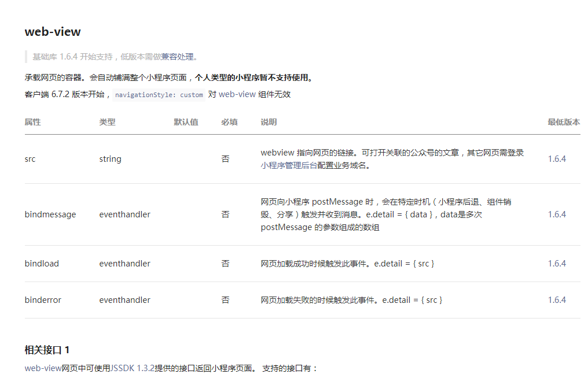Click the 相关接口 1 section heading

point(47,350)
